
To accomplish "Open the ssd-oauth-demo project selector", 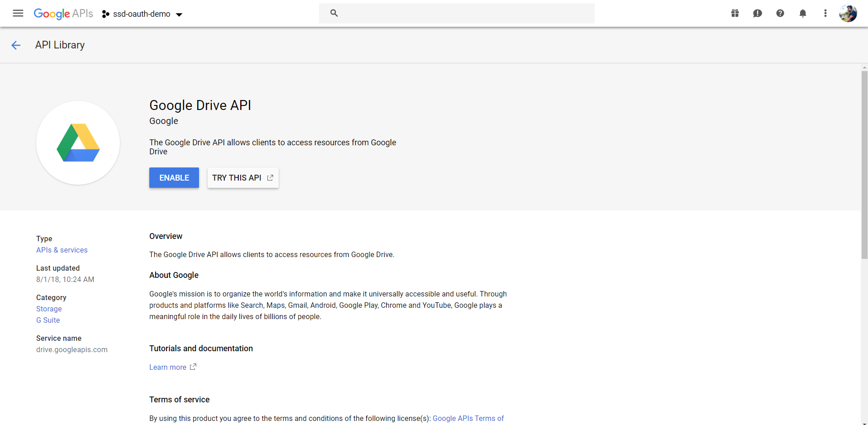I will (x=142, y=14).
